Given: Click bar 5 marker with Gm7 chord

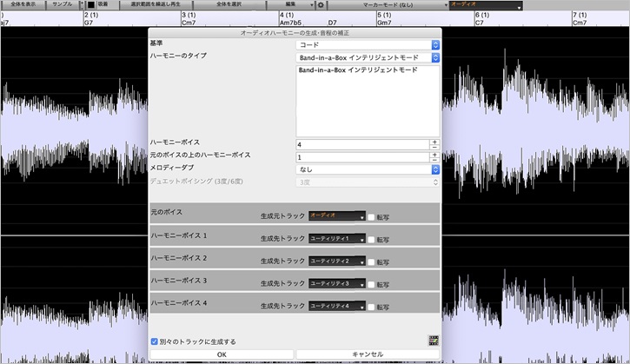Looking at the screenshot, I should pos(384,19).
